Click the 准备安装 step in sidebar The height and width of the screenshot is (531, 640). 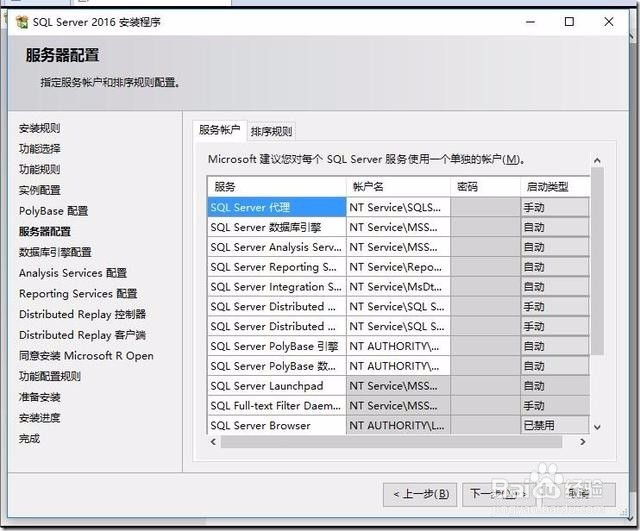point(40,397)
